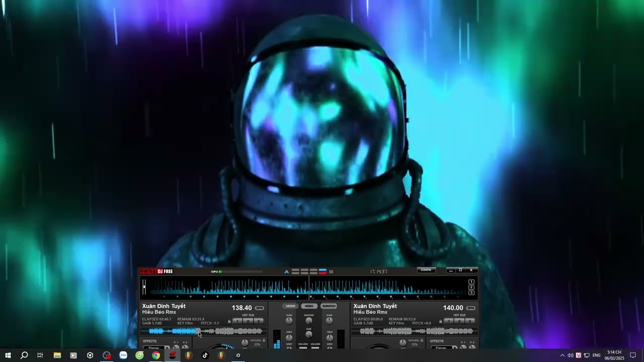Adjust the MASTER volume knob
644x362 pixels.
(309, 321)
